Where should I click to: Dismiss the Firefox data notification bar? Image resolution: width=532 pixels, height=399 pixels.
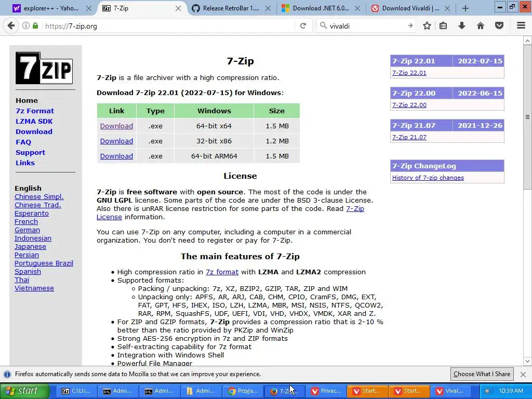(523, 374)
